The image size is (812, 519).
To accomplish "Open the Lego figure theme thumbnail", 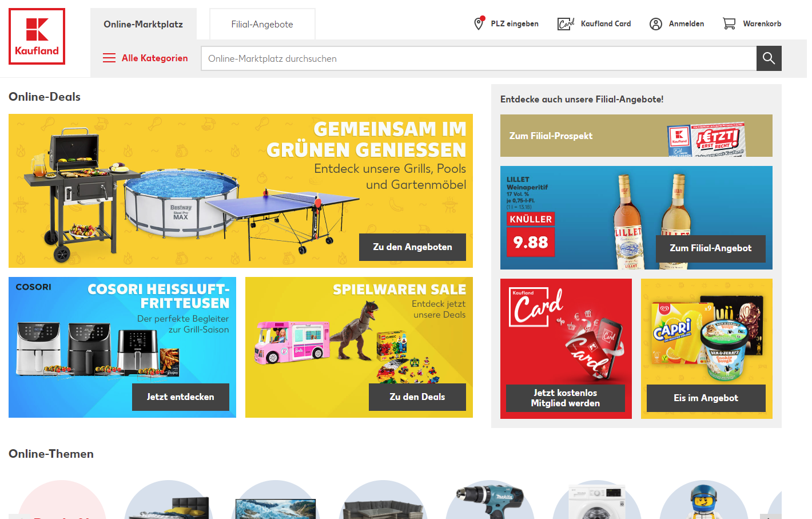I will click(704, 500).
